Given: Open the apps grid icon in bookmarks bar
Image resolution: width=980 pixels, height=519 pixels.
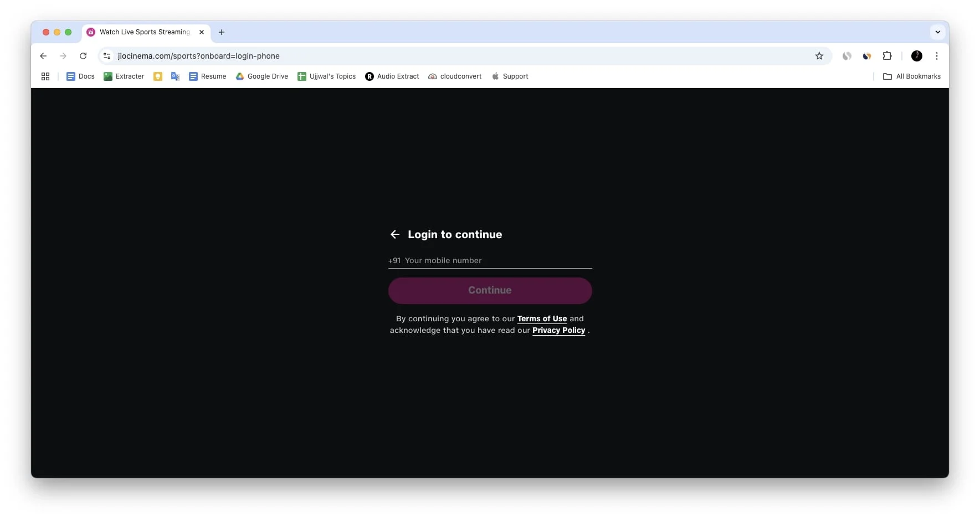Looking at the screenshot, I should [x=45, y=76].
